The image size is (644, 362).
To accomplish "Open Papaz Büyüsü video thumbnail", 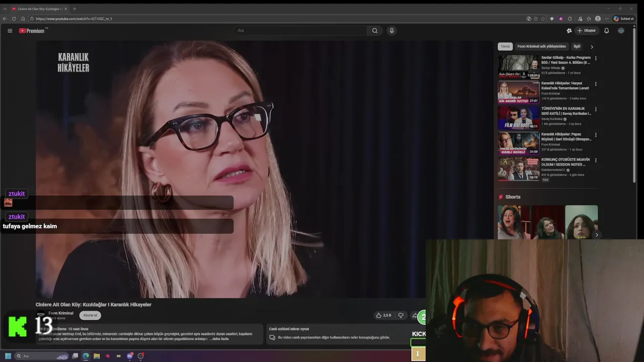I will 518,143.
